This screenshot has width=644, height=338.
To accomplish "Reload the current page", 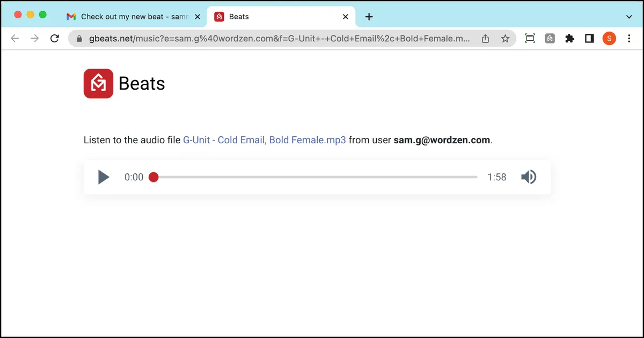I will [x=54, y=39].
